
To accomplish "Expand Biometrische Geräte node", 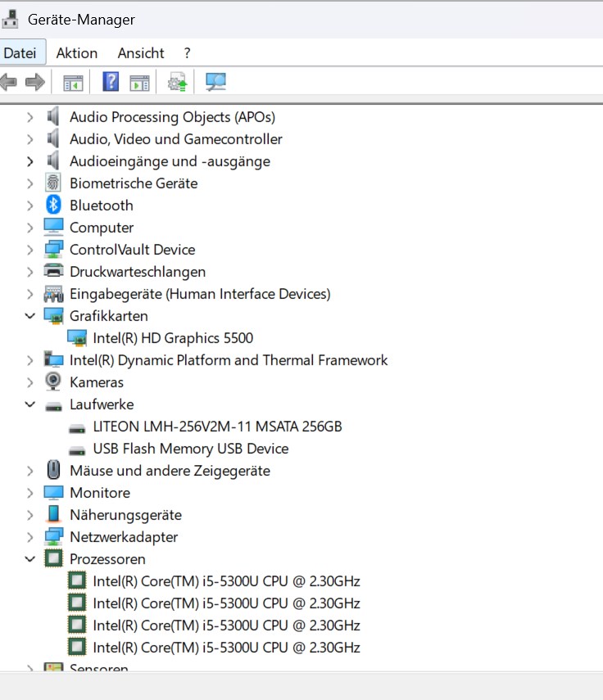I will [30, 183].
